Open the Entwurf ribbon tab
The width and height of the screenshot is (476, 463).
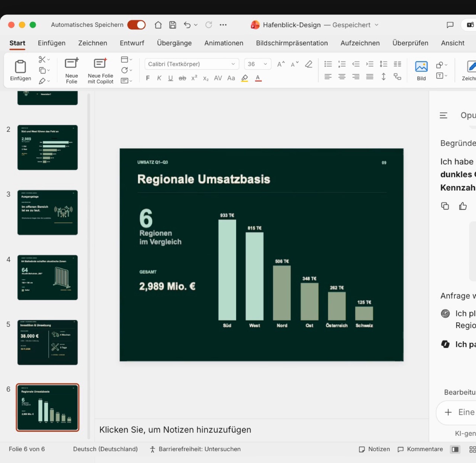click(132, 43)
